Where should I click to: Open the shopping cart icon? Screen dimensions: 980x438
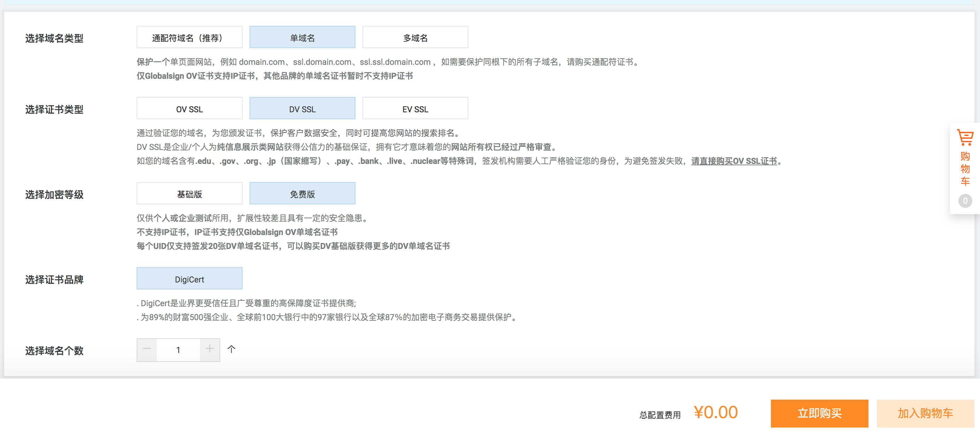click(965, 138)
